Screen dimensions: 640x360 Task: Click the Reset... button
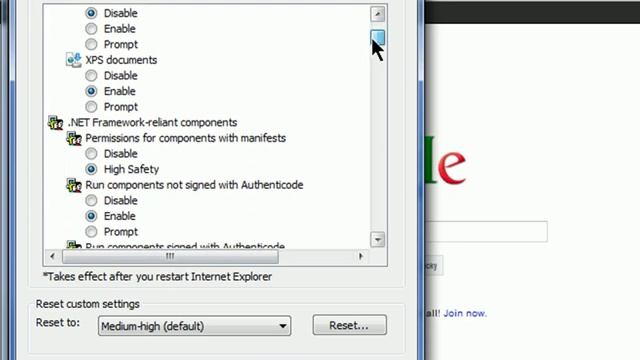[349, 325]
